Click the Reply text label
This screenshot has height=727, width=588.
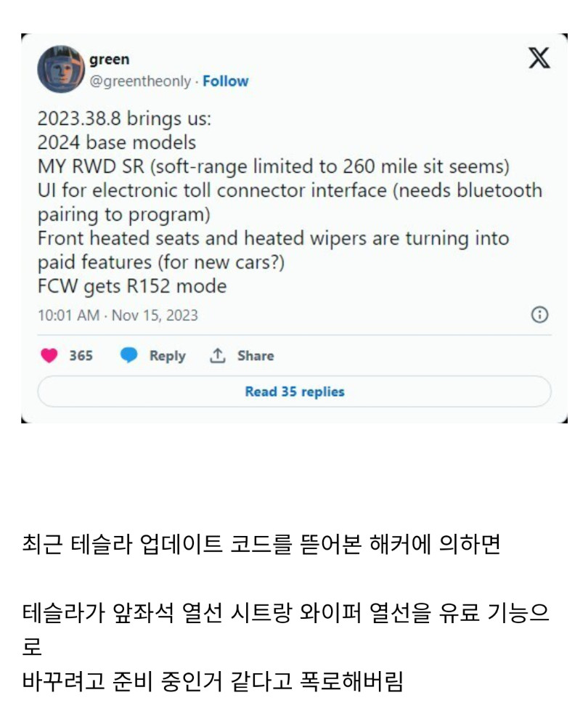(x=167, y=356)
